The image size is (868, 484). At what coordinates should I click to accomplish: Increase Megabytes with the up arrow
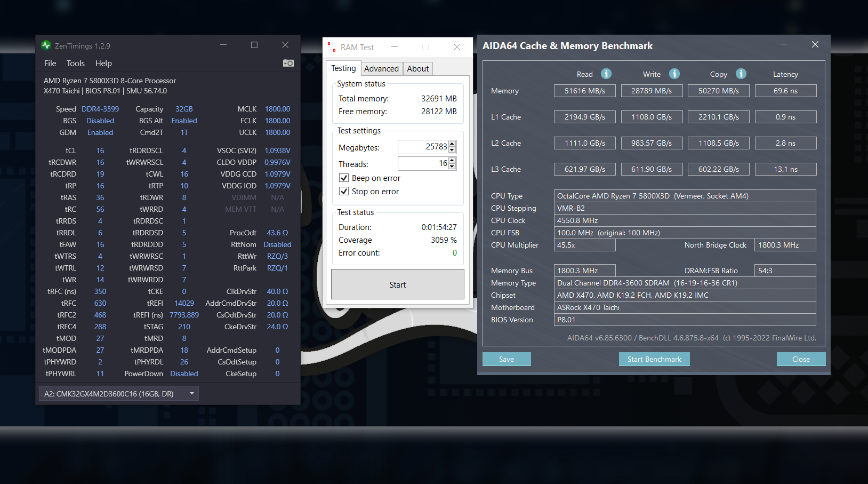(452, 144)
